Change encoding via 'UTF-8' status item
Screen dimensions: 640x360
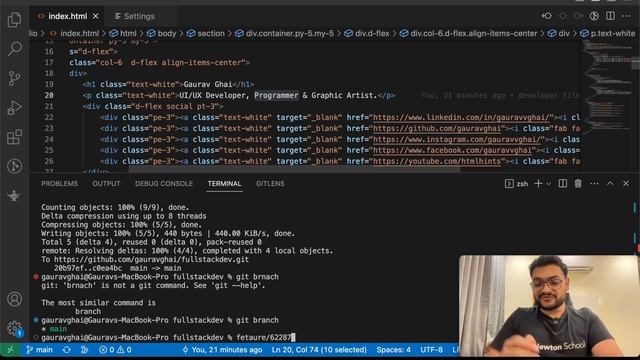click(x=431, y=350)
